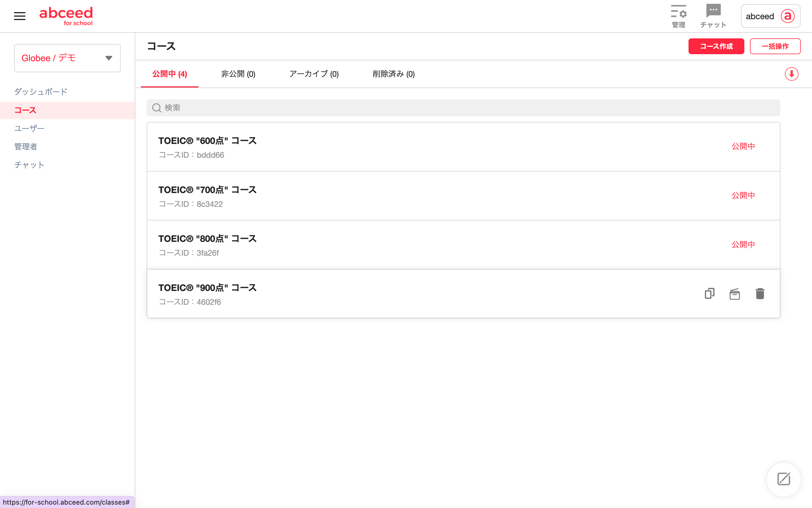Open 管理者 in the sidebar
Screen dimensions: 812x508
click(x=25, y=146)
